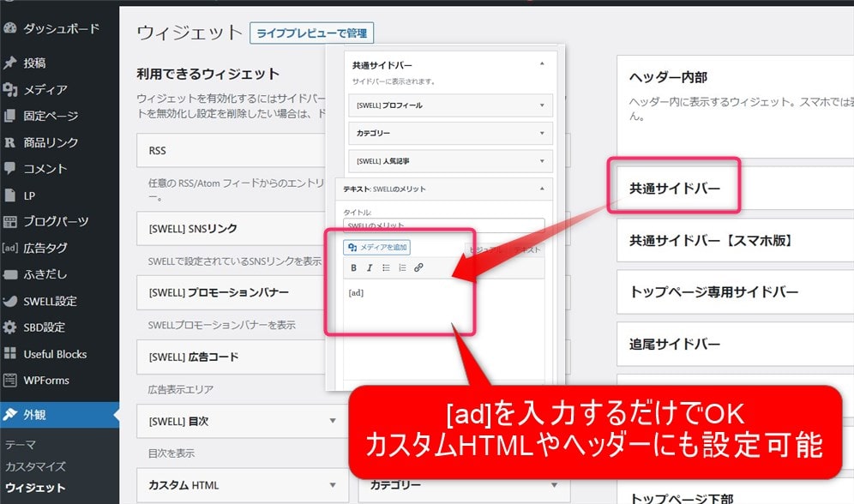Click the SWELL設定 wave icon

tap(9, 301)
